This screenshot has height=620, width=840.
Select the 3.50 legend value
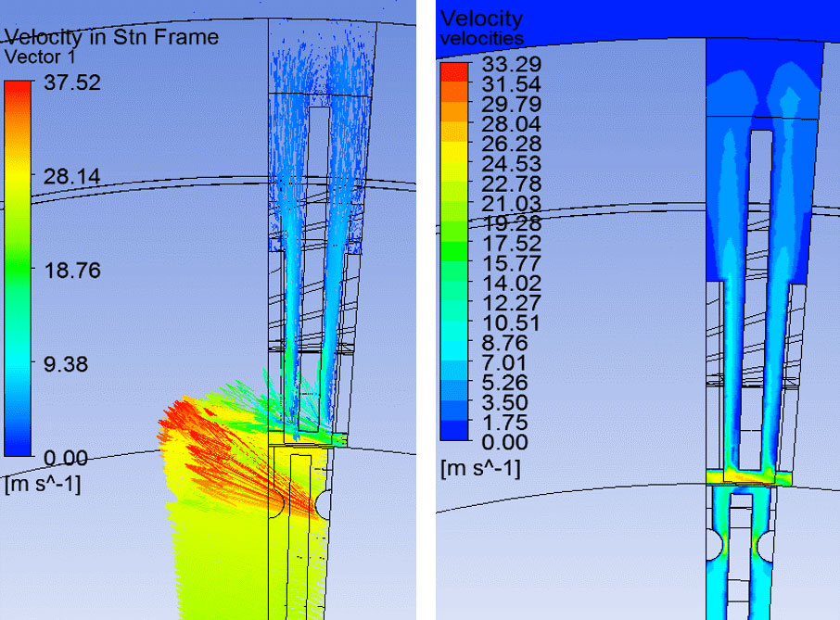tap(505, 402)
